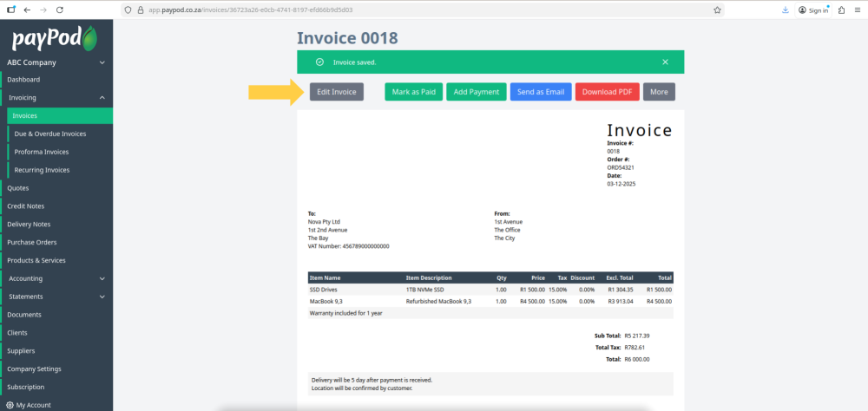Reload the page with the refresh icon
Screen dimensions: 868x411
[60, 10]
